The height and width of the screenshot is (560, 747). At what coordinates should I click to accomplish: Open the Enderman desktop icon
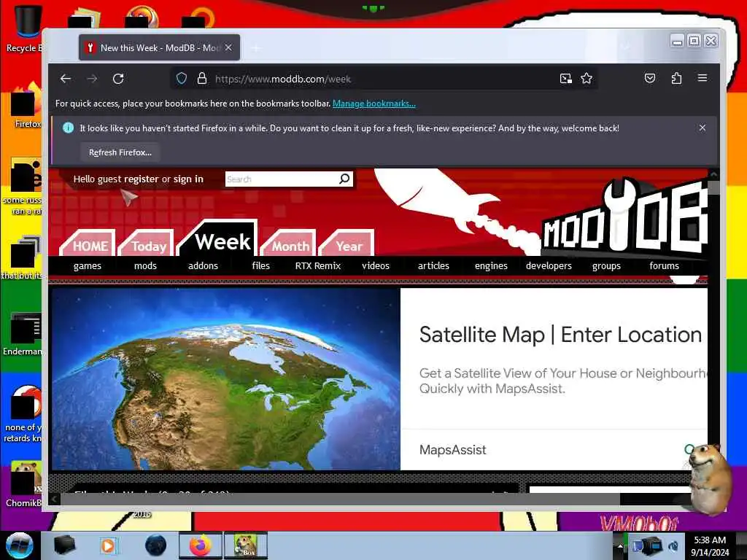22,333
